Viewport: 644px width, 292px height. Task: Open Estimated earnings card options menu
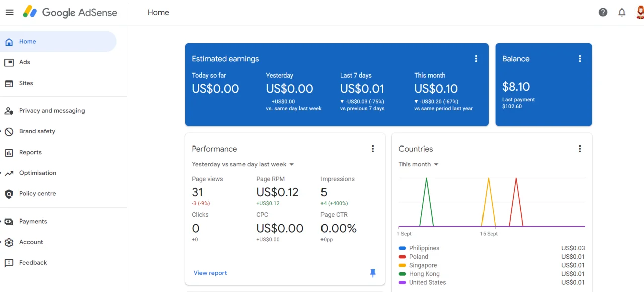click(476, 59)
